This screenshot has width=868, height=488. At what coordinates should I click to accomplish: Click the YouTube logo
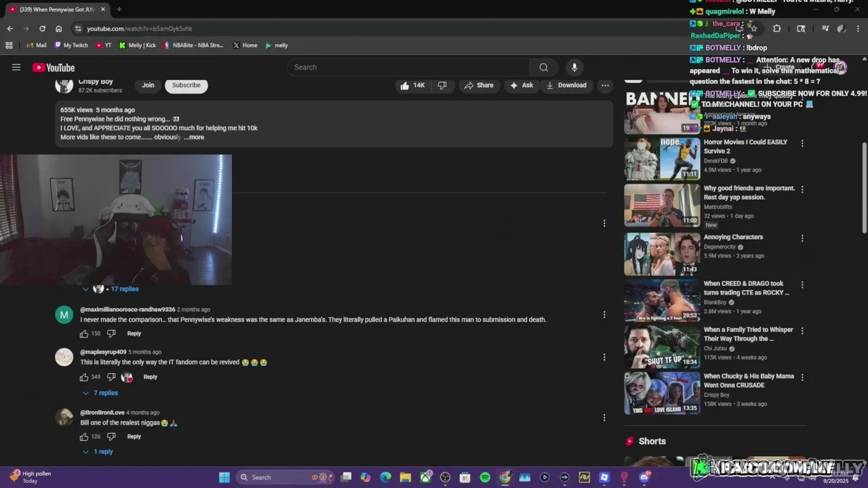(54, 67)
